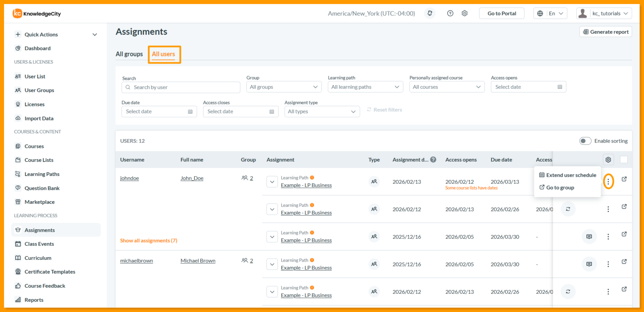
Task: Click the Search by user field
Action: tap(181, 87)
